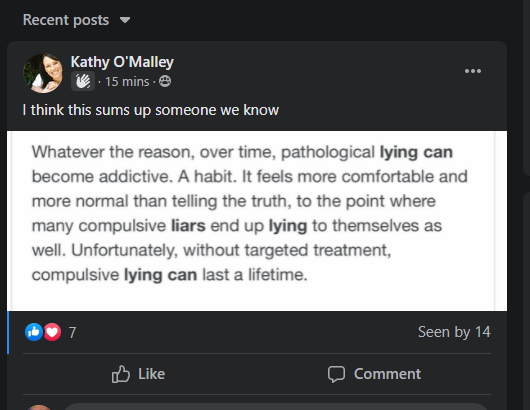
Task: Open the Seen by 14 list
Action: [x=454, y=332]
